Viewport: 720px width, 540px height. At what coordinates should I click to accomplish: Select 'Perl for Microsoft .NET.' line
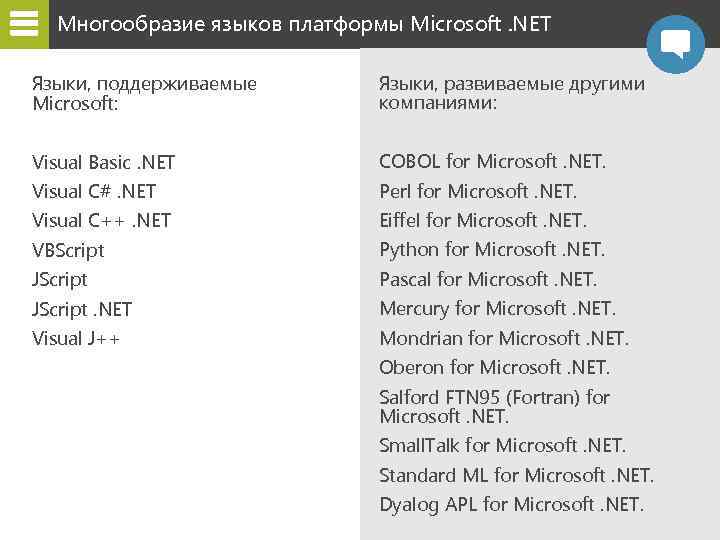478,191
